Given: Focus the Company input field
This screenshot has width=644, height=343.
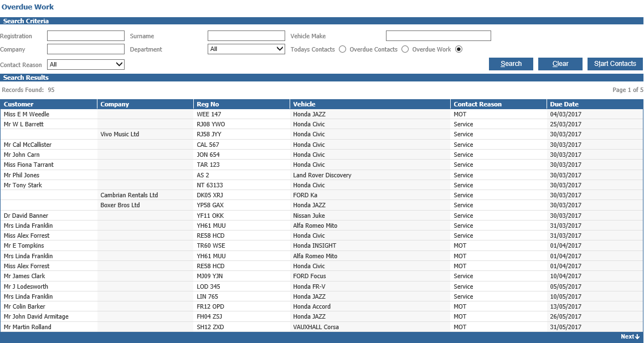Looking at the screenshot, I should pos(85,49).
